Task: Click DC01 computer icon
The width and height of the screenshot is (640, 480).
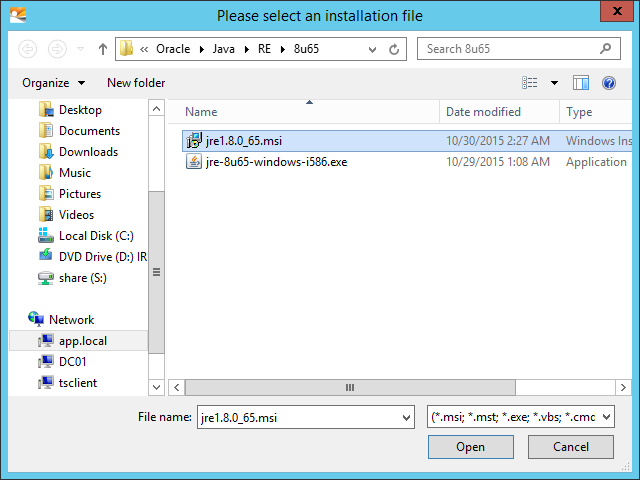Action: click(46, 362)
